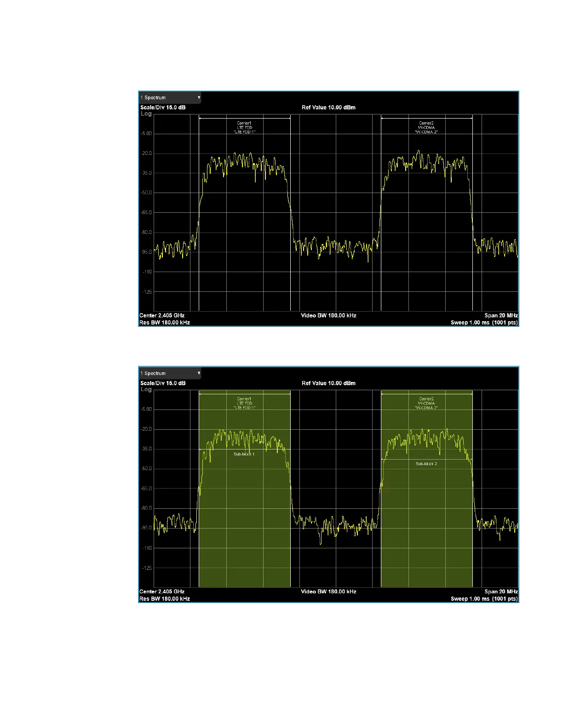
Task: Click the Carrier2 W-CDMA label in the top spectrum
Action: (426, 127)
